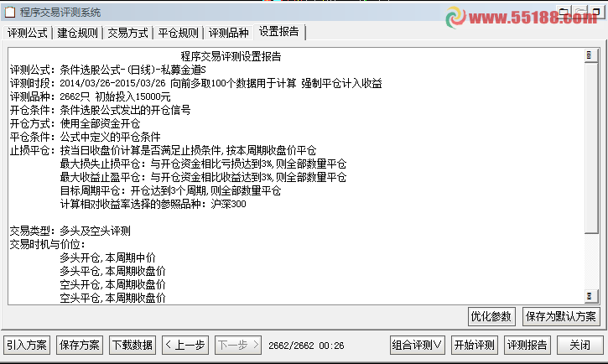The image size is (608, 364).
Task: Click scroll down arrow of report pane
Action: pyautogui.click(x=590, y=297)
